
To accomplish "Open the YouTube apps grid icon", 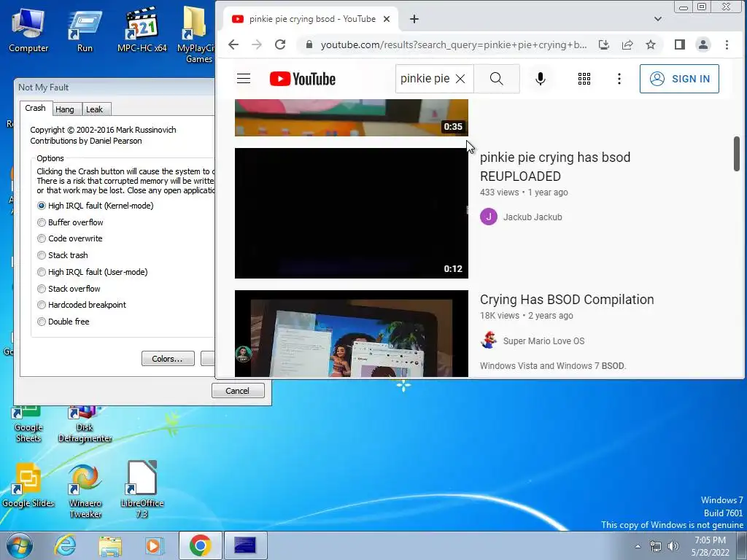I will pyautogui.click(x=584, y=79).
